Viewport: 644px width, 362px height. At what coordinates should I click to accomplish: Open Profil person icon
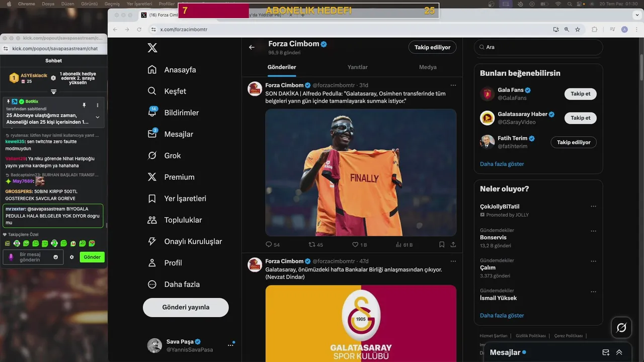point(152,262)
